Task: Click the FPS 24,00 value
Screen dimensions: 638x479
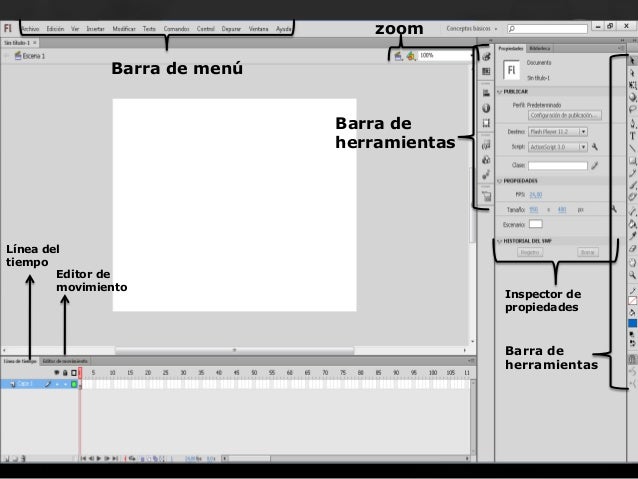Action: [x=535, y=195]
